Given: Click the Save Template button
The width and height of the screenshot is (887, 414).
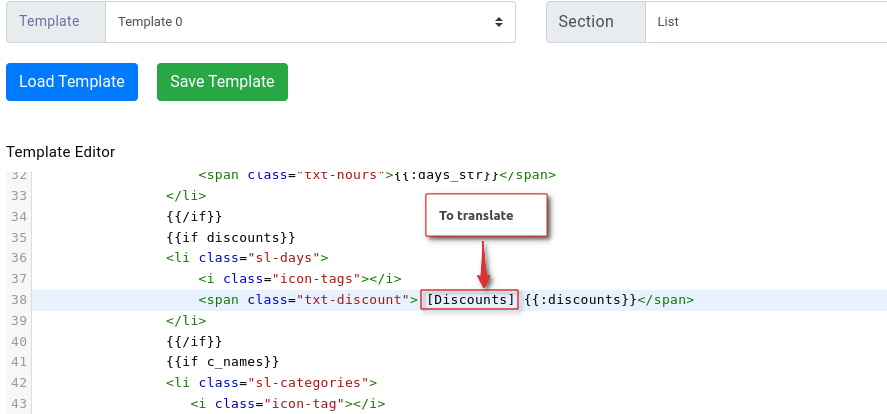Looking at the screenshot, I should (222, 82).
